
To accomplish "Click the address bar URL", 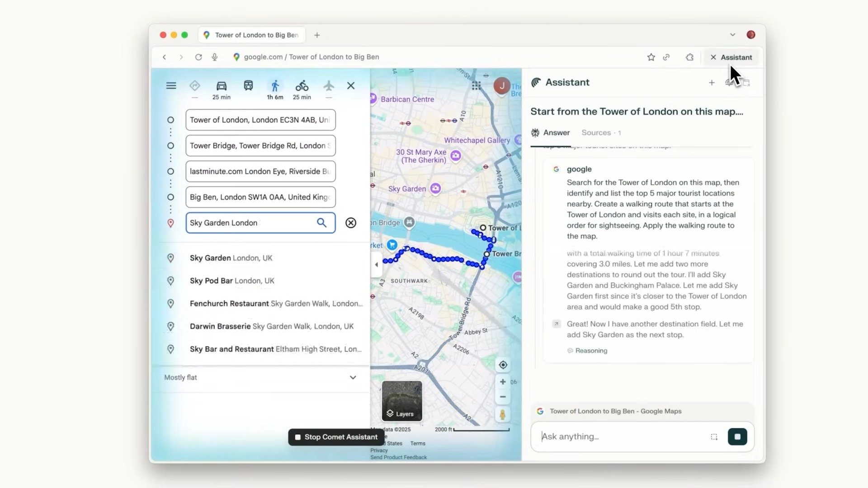I will point(311,57).
